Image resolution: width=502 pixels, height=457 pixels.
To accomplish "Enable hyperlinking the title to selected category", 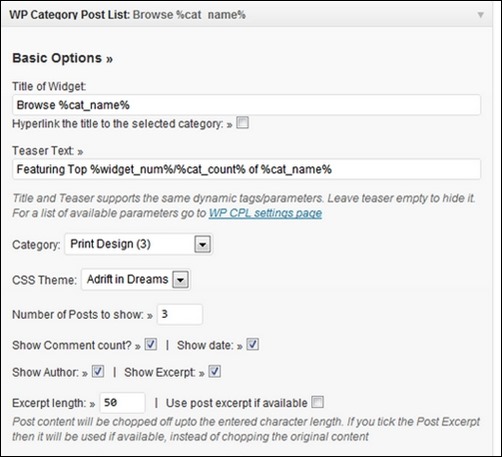I will point(242,123).
